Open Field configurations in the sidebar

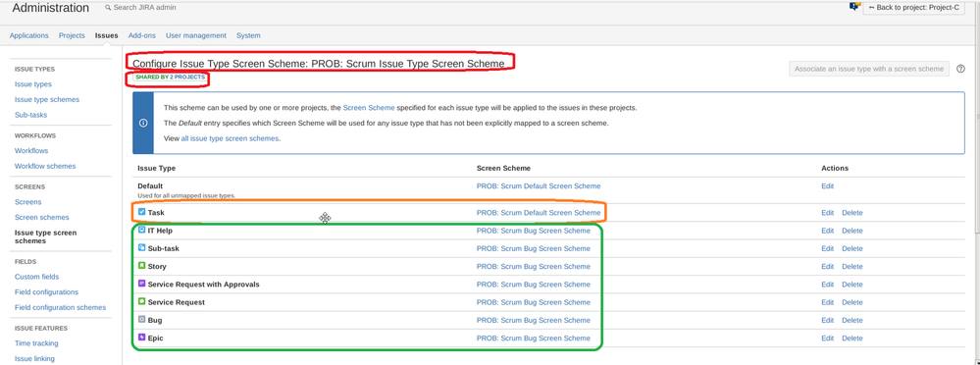click(x=46, y=291)
